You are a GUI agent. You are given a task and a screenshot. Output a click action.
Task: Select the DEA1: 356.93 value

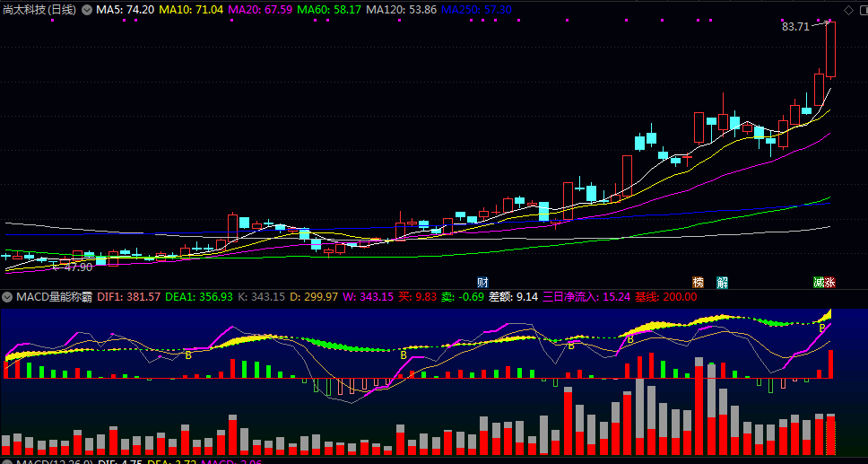tap(199, 297)
